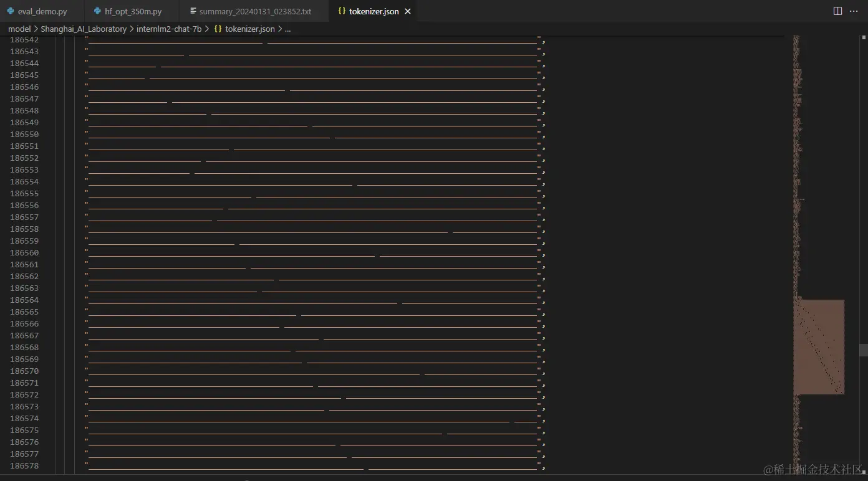Switch to the eval_demo.py tab
Image resolution: width=868 pixels, height=481 pixels.
[x=37, y=11]
